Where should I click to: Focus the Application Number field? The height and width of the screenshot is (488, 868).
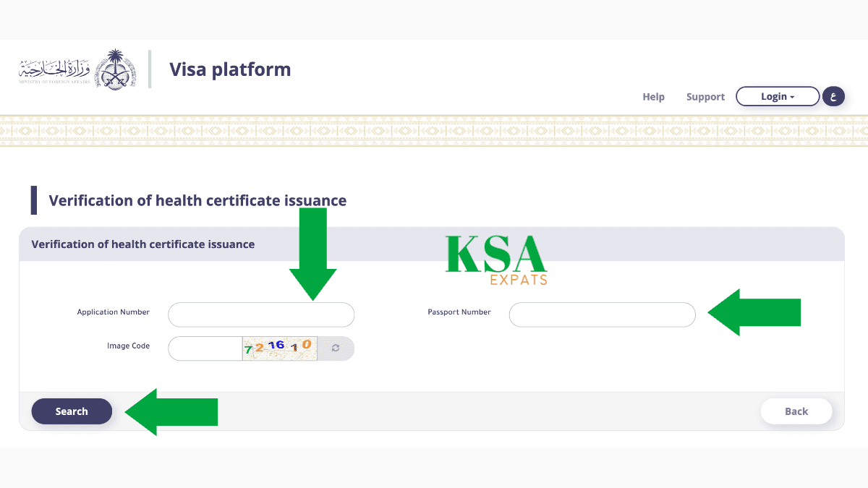[261, 315]
